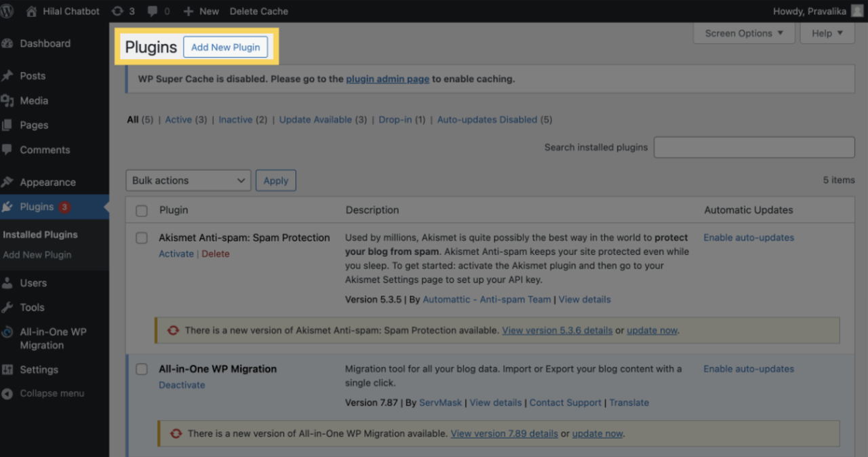This screenshot has height=457, width=868.
Task: Click update now for All-in-One WP Migration
Action: (x=597, y=433)
